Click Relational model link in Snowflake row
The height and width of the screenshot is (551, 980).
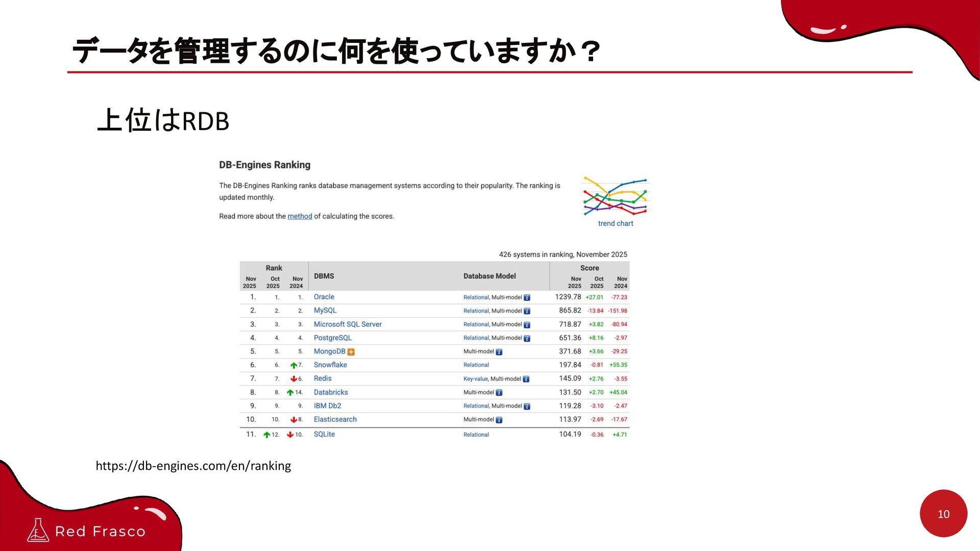[x=476, y=365]
